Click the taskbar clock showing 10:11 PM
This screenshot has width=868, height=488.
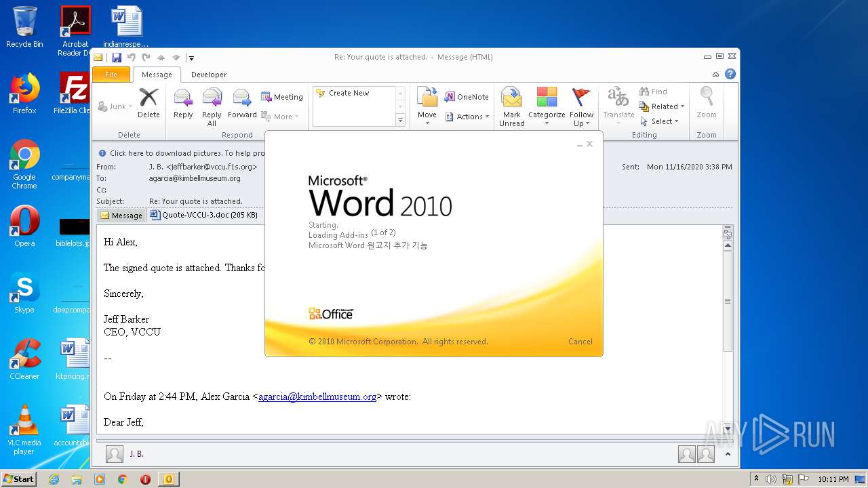(x=833, y=479)
